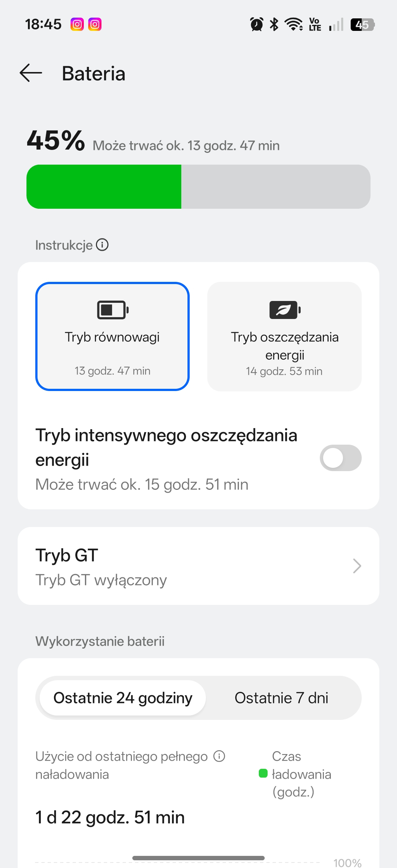Tap the Instrukcje link
This screenshot has width=397, height=868.
[x=64, y=245]
